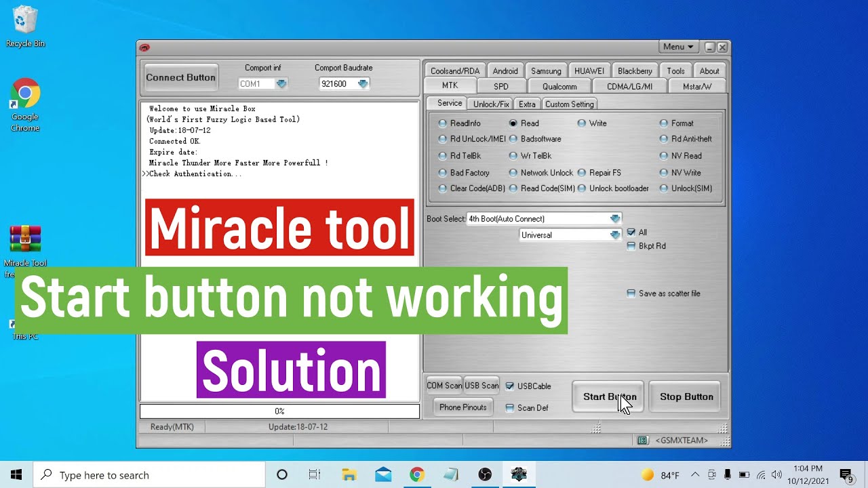The height and width of the screenshot is (488, 868).
Task: Show hidden system tray icons
Action: [695, 474]
